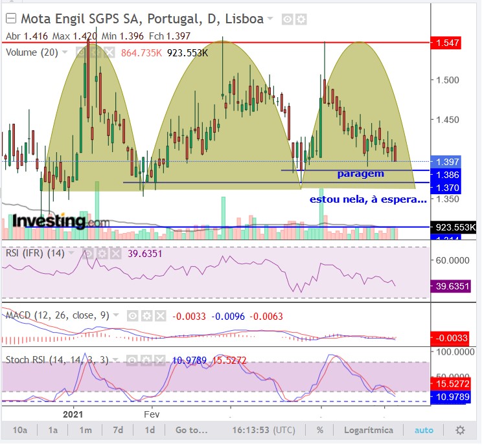Select the 'paragem' text annotation
The height and width of the screenshot is (448, 482).
[361, 174]
